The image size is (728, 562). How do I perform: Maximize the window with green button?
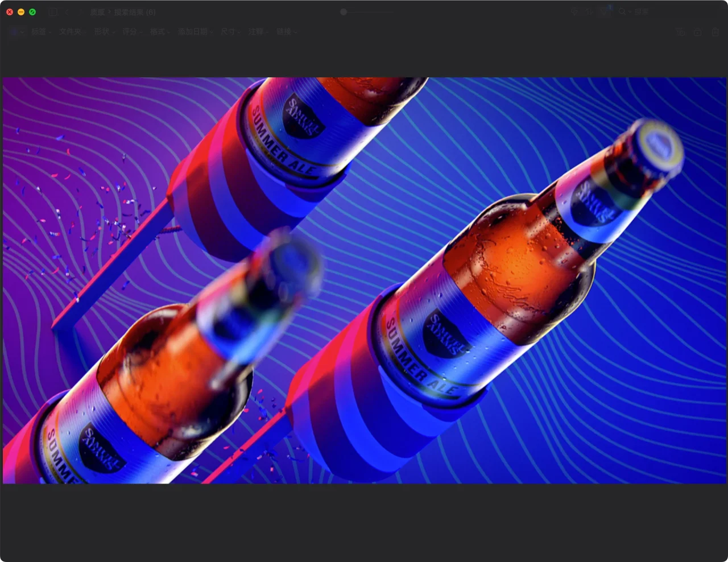pos(32,12)
